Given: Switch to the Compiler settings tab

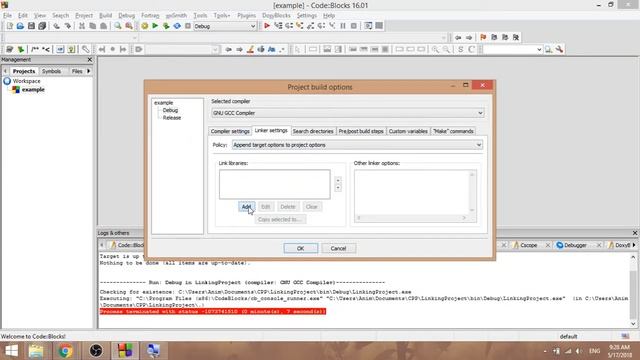Looking at the screenshot, I should pyautogui.click(x=230, y=131).
